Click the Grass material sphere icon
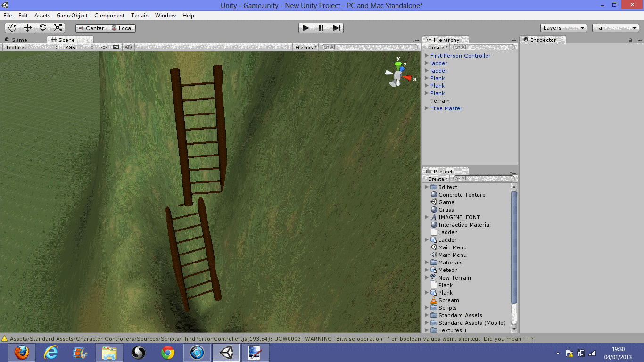The height and width of the screenshot is (362, 644). click(x=434, y=210)
